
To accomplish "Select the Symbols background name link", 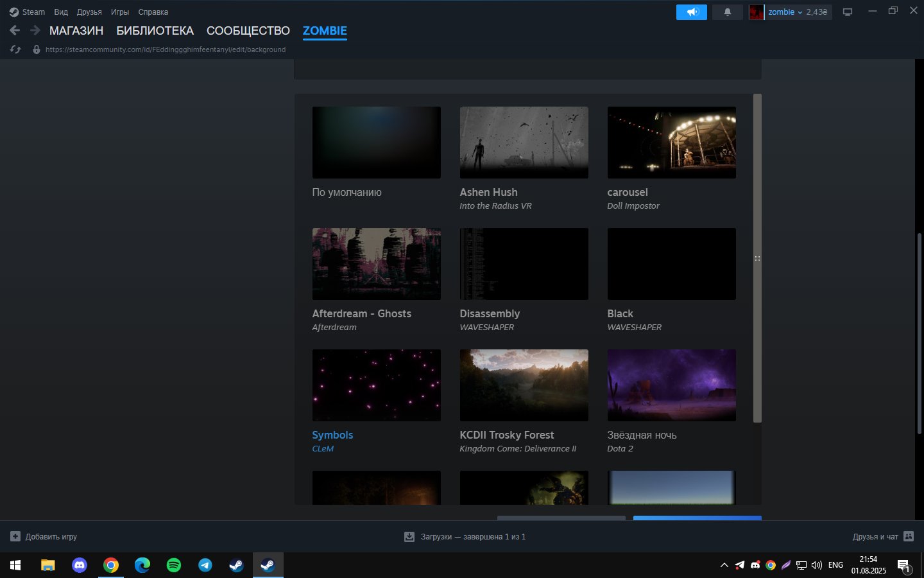I will [332, 435].
